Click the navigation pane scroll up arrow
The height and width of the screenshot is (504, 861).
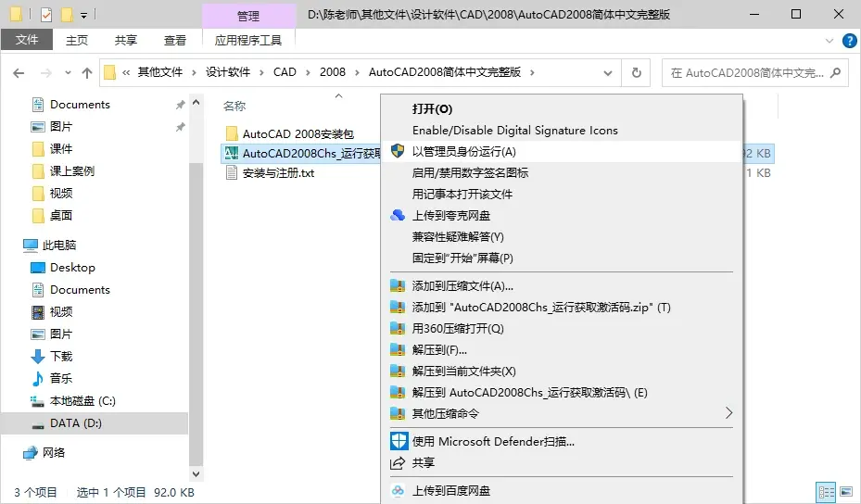point(196,102)
